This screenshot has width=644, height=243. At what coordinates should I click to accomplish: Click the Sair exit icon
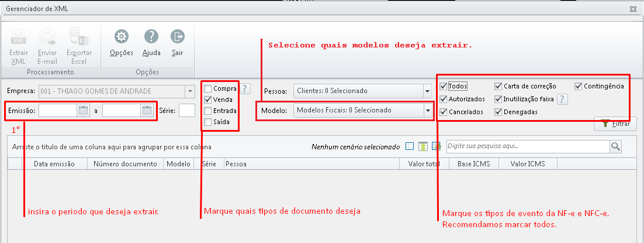point(178,37)
